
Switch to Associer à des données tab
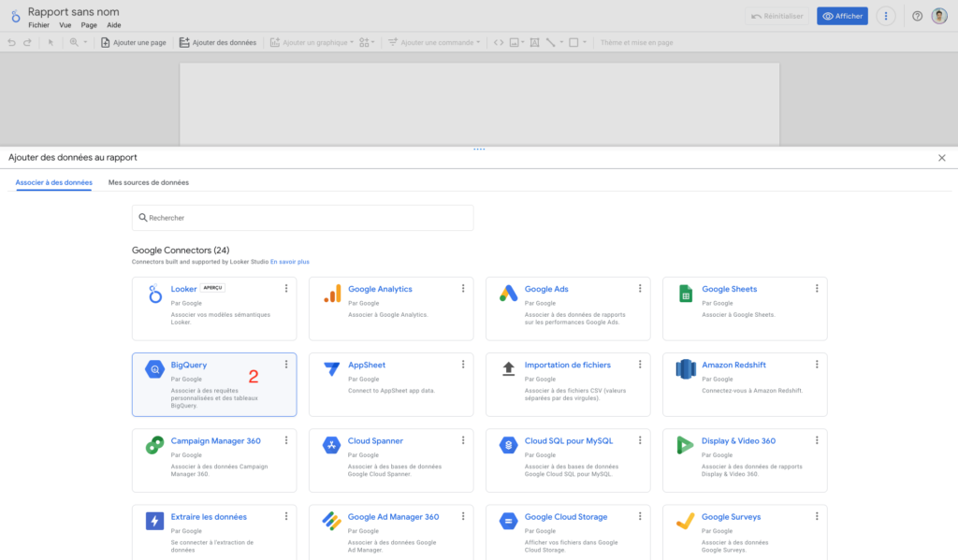[x=53, y=182]
